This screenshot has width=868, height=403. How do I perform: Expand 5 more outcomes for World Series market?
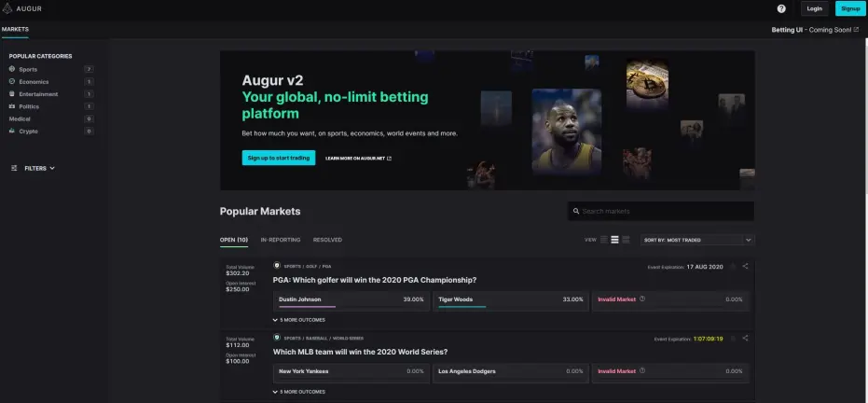coord(299,392)
